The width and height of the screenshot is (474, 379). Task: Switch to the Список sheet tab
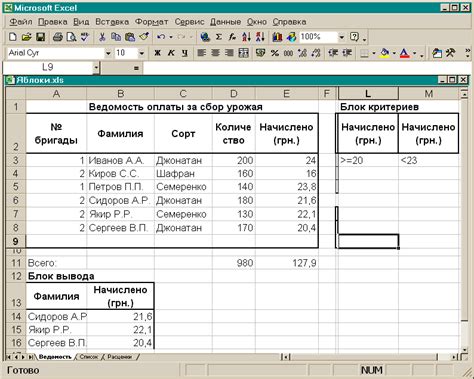point(89,357)
